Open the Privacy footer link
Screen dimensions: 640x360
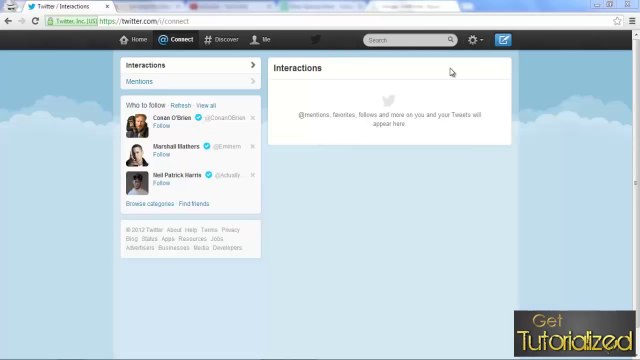click(231, 230)
